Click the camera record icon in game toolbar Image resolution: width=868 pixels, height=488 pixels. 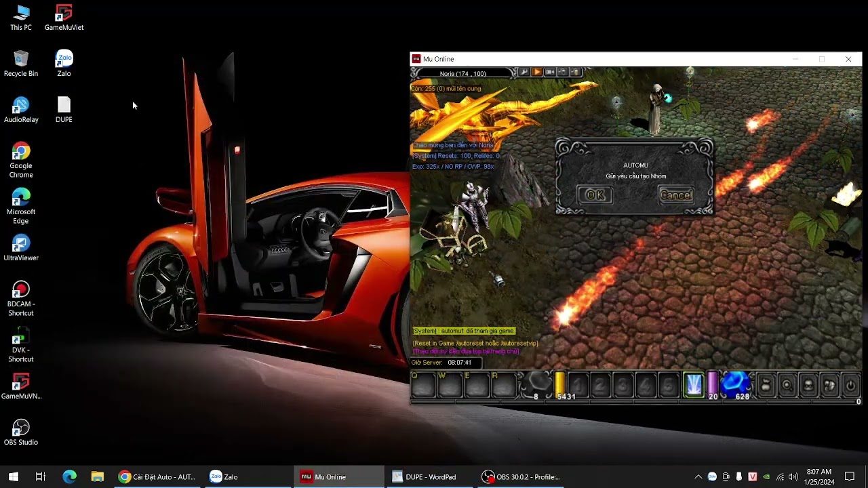(550, 73)
